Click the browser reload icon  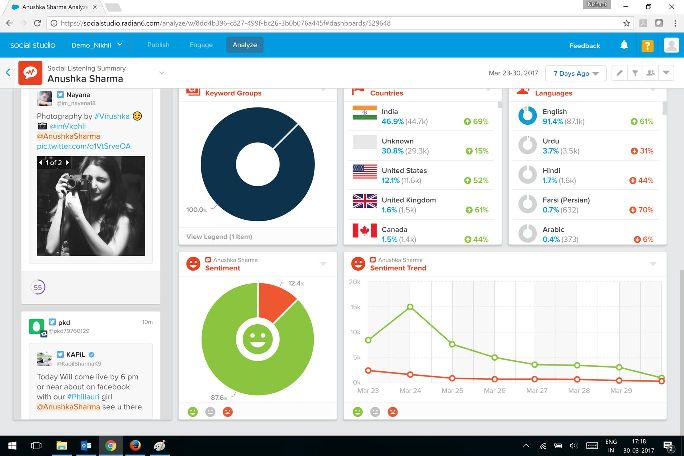37,23
